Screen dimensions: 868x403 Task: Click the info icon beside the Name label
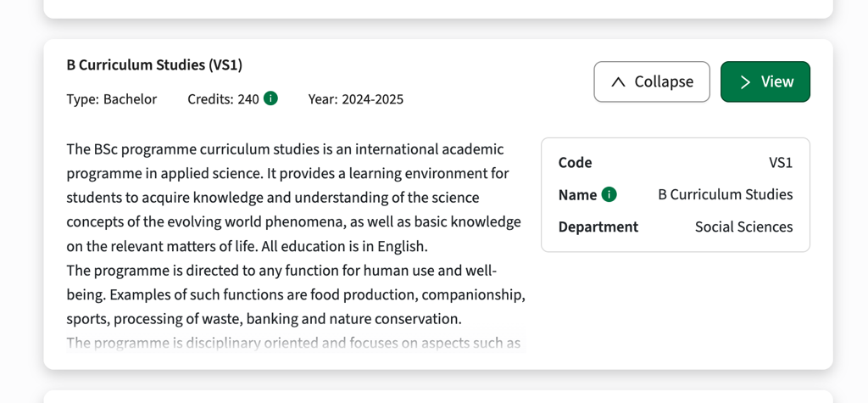click(609, 194)
